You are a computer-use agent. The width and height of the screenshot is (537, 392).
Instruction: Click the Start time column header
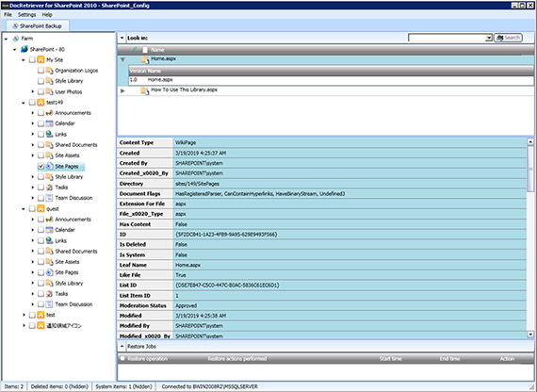(x=390, y=359)
